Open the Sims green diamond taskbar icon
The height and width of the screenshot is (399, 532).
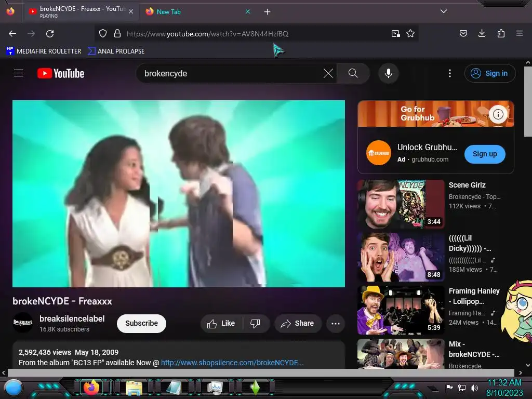click(255, 388)
